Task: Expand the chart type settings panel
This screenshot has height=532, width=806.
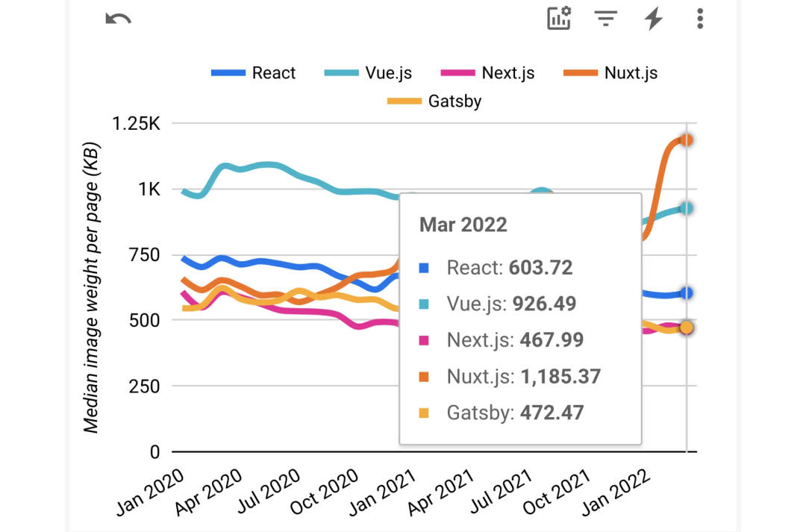Action: click(559, 19)
